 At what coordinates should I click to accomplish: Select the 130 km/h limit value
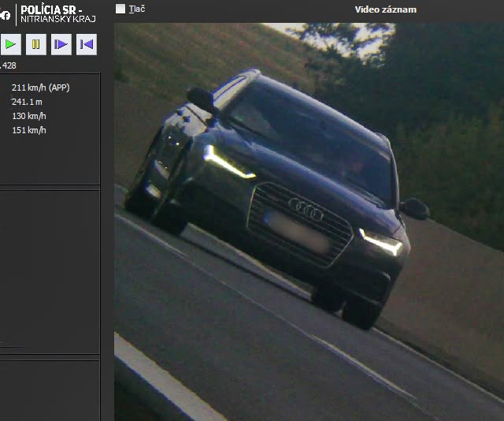tap(29, 116)
